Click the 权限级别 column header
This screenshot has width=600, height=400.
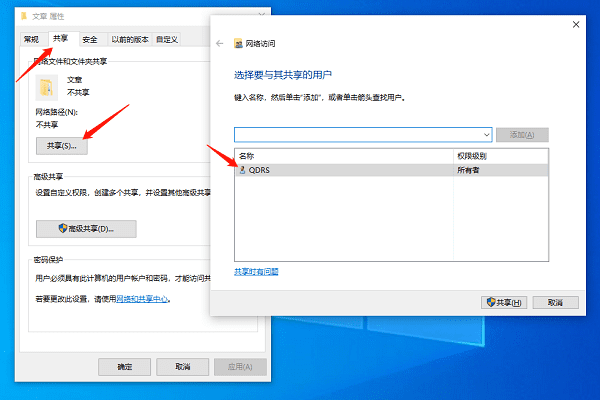501,156
